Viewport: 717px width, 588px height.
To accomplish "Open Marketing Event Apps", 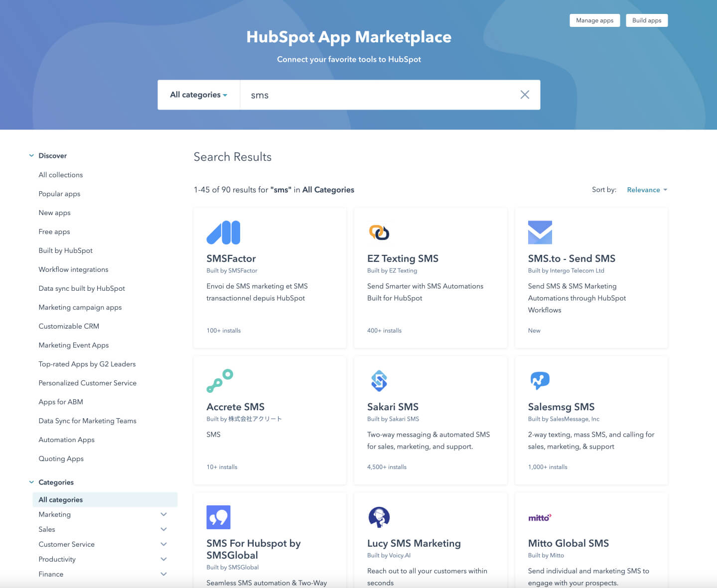I will (74, 345).
